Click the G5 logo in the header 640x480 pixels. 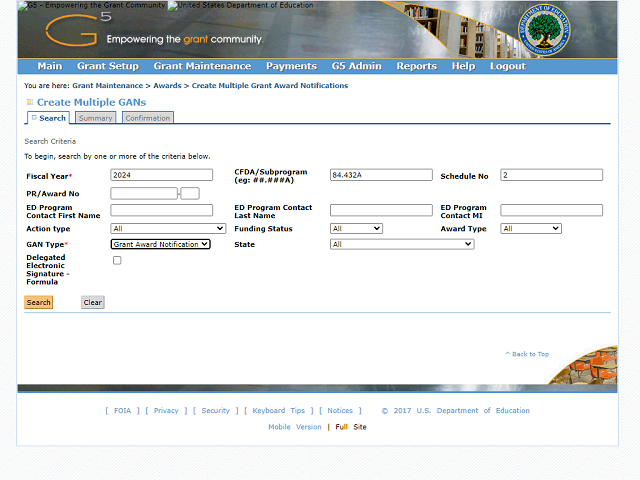(78, 29)
